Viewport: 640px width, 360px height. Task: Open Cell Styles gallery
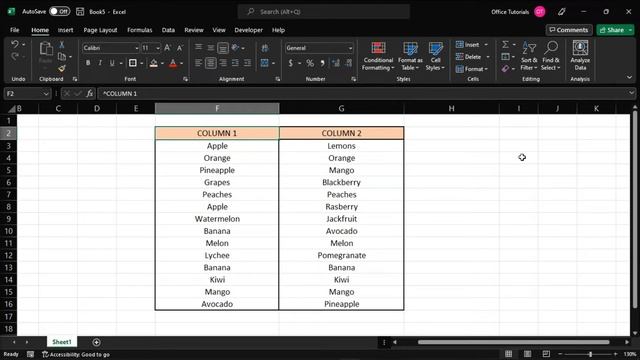pyautogui.click(x=436, y=56)
